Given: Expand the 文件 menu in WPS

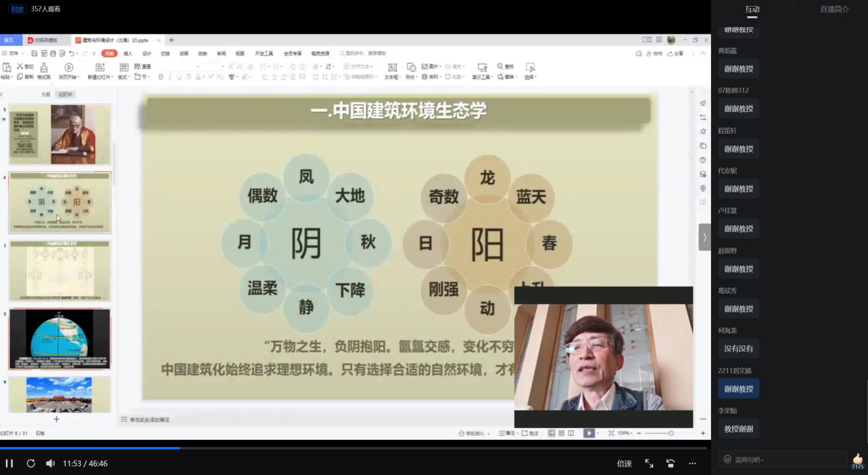Looking at the screenshot, I should 11,53.
